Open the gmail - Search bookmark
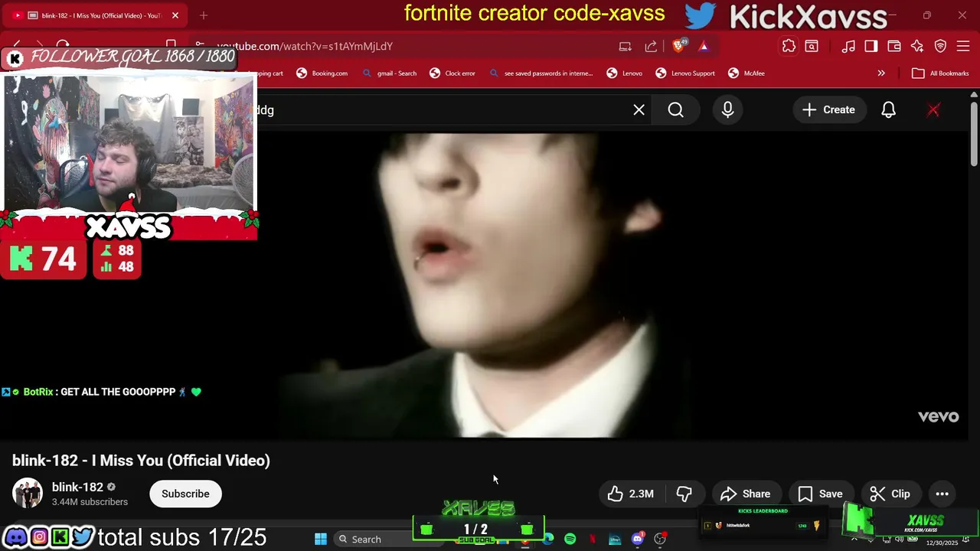980x551 pixels. [390, 73]
